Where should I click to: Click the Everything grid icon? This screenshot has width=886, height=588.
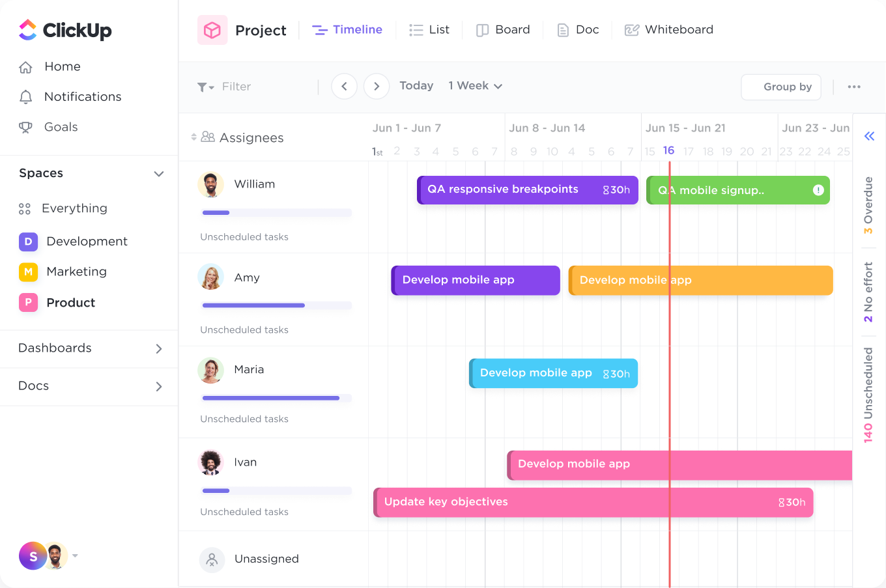click(25, 209)
